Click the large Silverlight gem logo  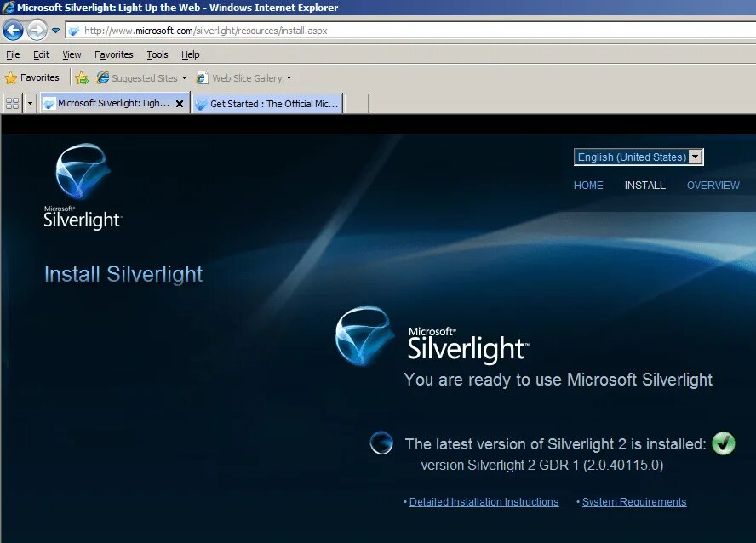pos(364,336)
